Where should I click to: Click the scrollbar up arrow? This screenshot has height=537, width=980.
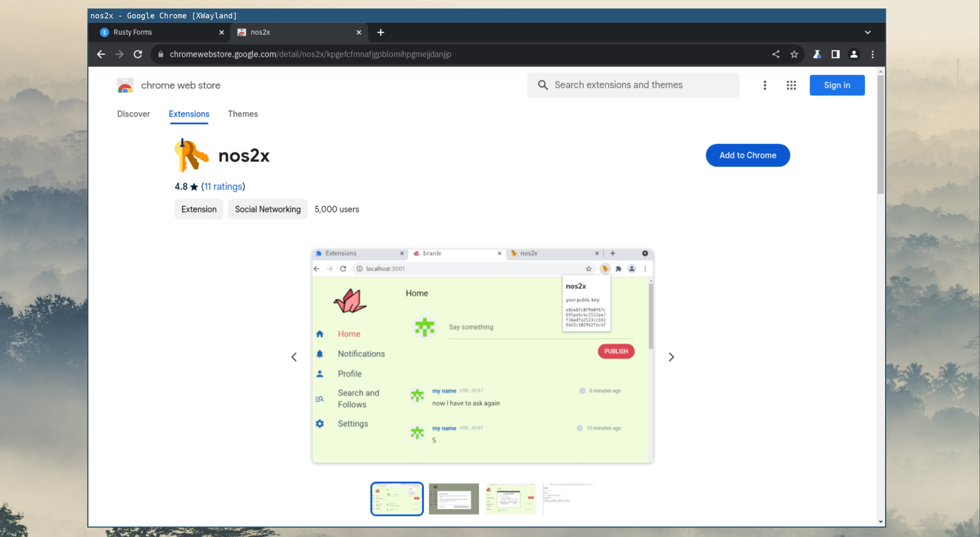(x=880, y=72)
